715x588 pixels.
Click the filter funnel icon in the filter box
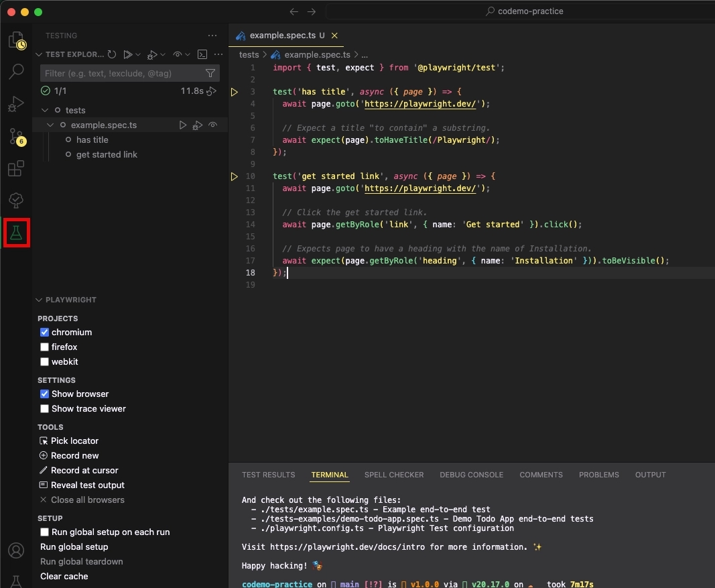pyautogui.click(x=210, y=73)
